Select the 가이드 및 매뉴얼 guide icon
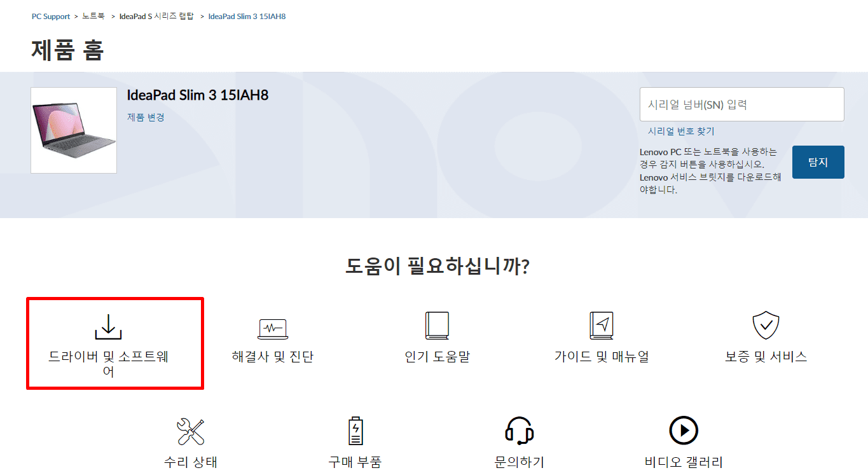 [x=602, y=326]
